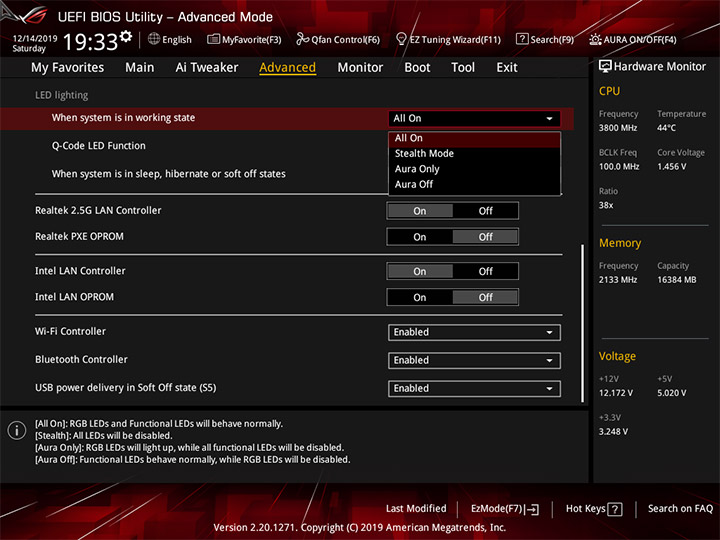720x540 pixels.
Task: Click the LED lighting section header
Action: [62, 96]
